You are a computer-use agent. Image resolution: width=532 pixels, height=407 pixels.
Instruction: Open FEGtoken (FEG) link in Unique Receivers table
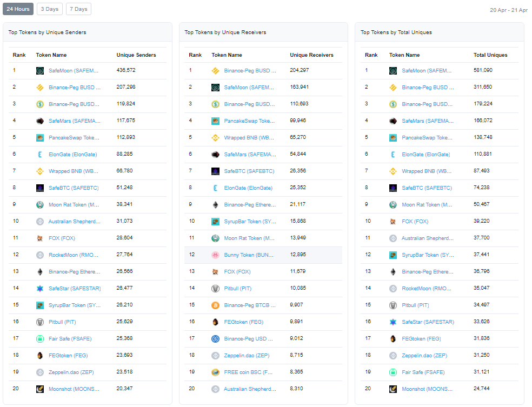[x=244, y=322]
